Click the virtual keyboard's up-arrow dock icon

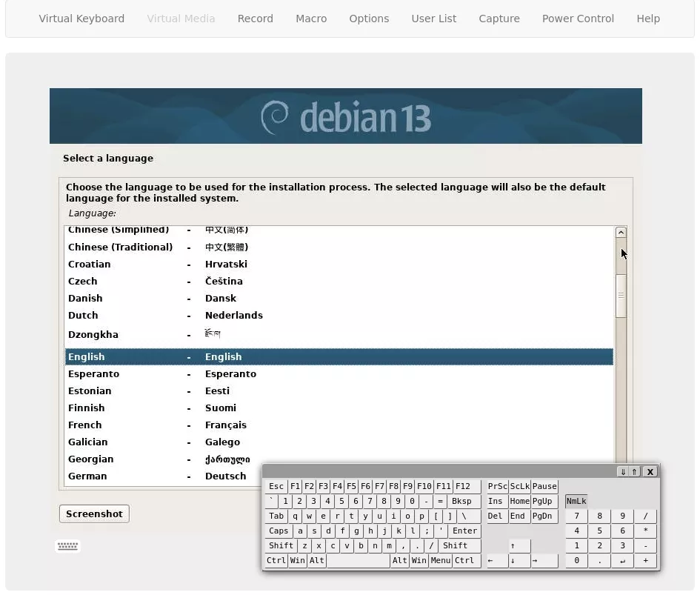pos(634,472)
